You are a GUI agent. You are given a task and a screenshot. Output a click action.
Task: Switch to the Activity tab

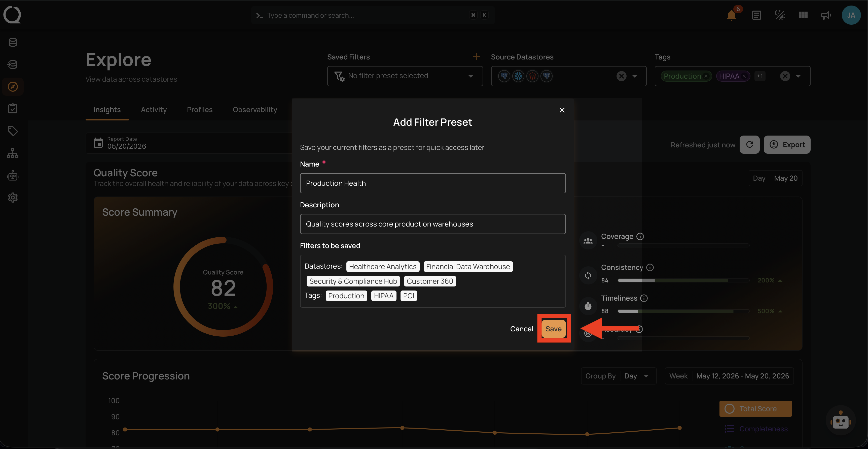pyautogui.click(x=154, y=110)
